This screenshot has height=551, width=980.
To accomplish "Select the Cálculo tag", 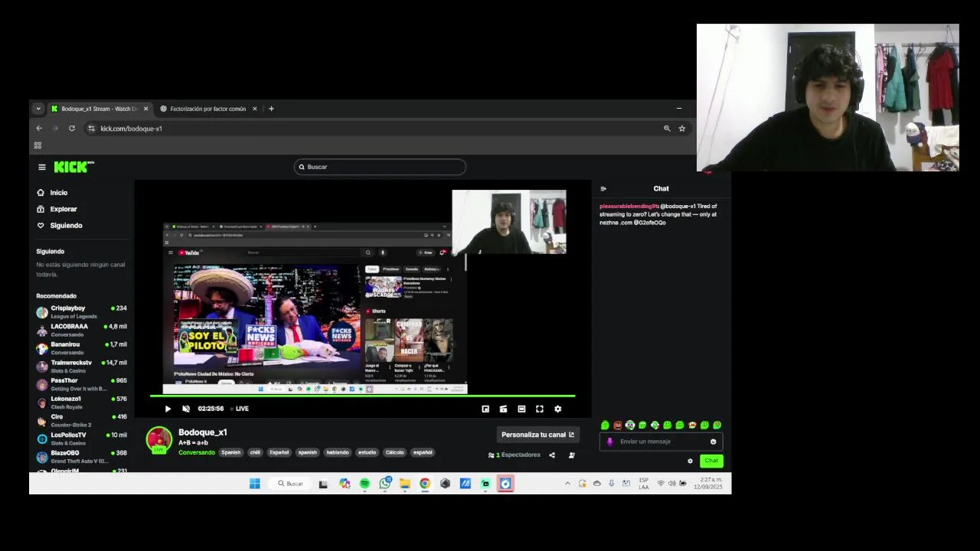I will coord(394,452).
